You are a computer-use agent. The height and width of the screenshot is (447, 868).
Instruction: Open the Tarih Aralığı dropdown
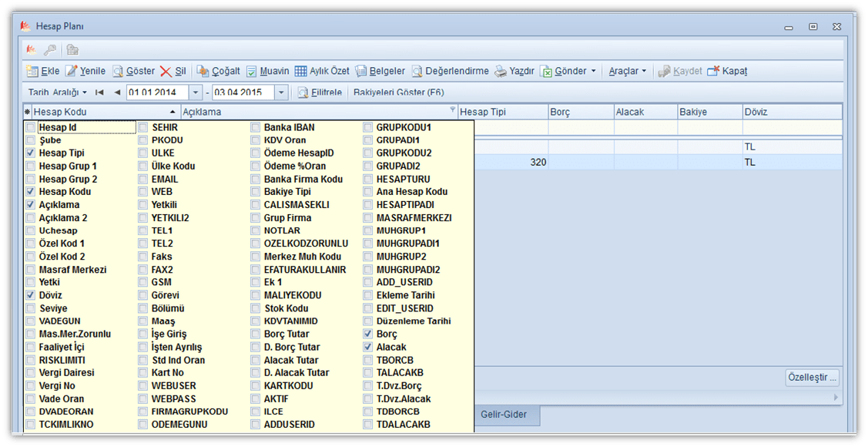click(x=58, y=92)
